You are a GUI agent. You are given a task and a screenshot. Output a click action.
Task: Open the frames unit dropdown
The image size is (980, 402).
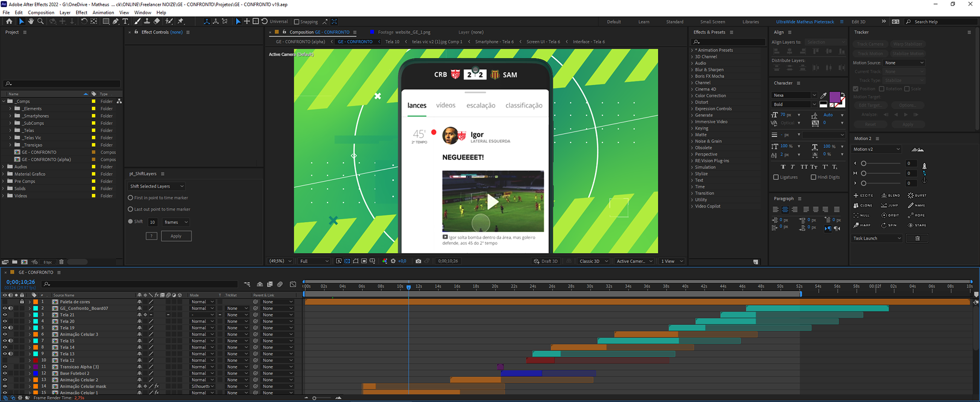tap(176, 222)
